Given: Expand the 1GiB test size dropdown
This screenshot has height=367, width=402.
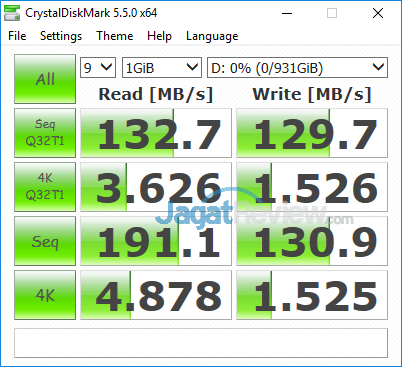Looking at the screenshot, I should [162, 68].
